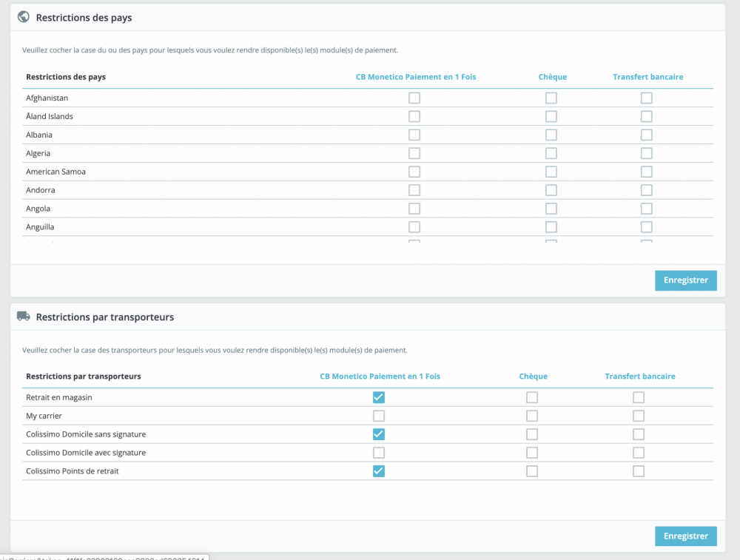Check Transfert bancaire for My carrier
The image size is (740, 560).
click(639, 416)
